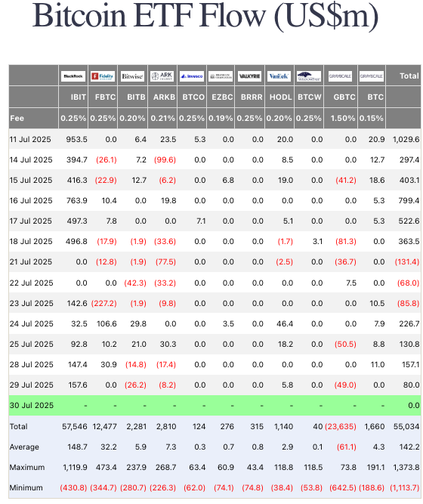Click the Franklin Templeton logo above EZBC
Viewport: 423px width, 504px height.
(x=221, y=76)
